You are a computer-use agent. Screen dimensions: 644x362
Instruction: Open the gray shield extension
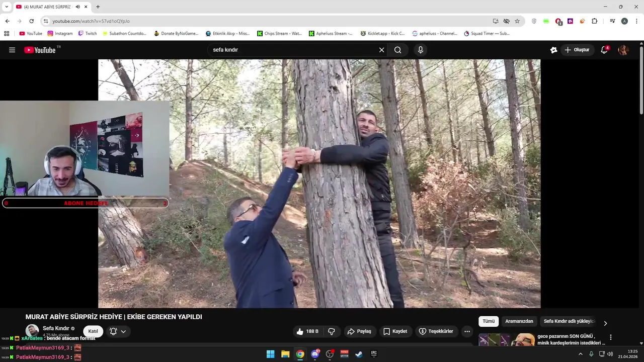click(x=534, y=21)
